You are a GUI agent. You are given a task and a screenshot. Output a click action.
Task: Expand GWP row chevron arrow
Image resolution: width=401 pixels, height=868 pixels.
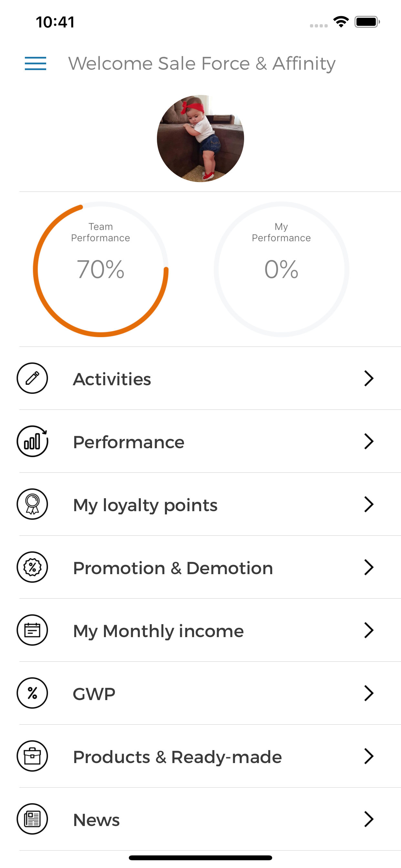pyautogui.click(x=369, y=693)
